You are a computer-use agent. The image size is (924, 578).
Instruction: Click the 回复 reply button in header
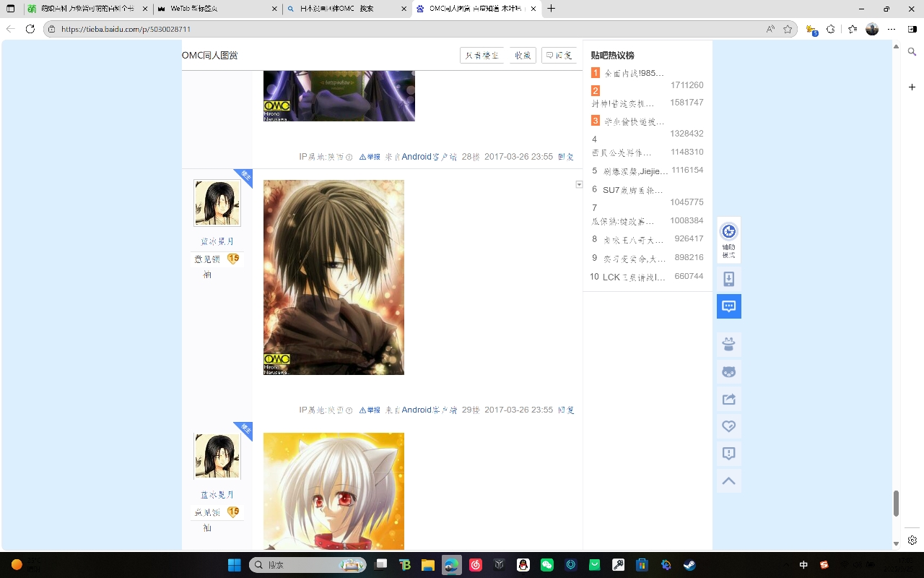(x=559, y=56)
